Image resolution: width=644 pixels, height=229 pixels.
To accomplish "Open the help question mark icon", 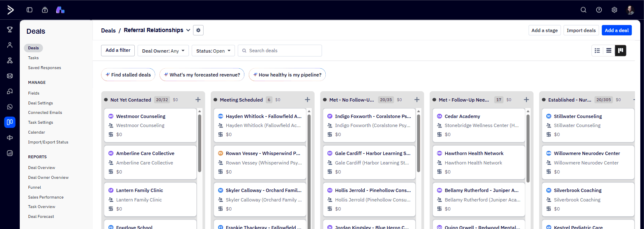I will click(x=599, y=10).
